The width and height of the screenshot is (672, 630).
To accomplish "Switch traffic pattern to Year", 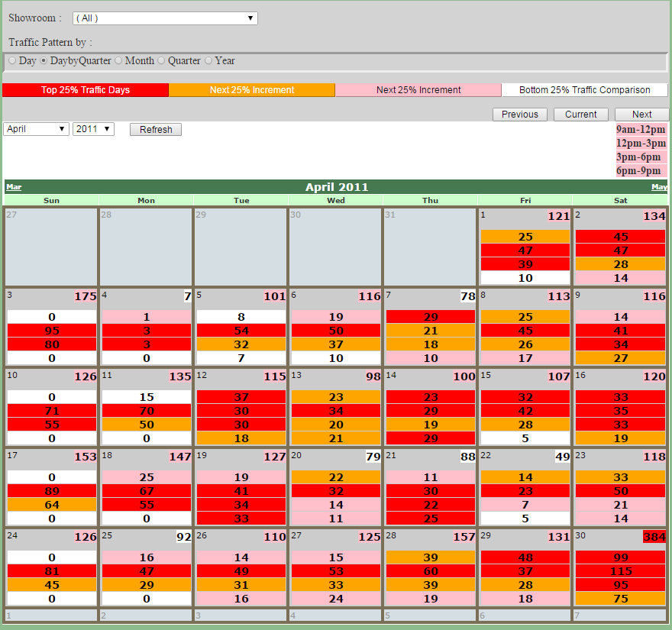I will (x=208, y=61).
